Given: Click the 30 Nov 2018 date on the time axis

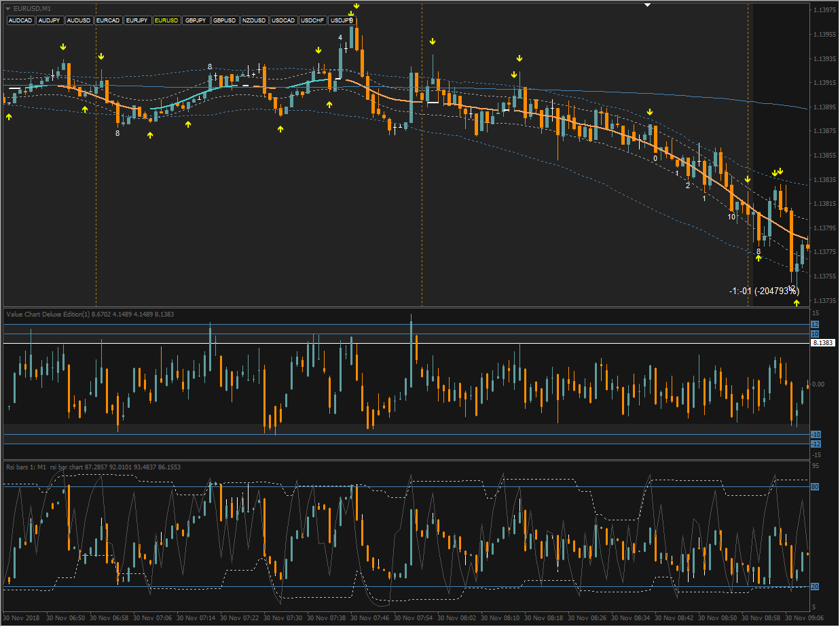Looking at the screenshot, I should pyautogui.click(x=22, y=618).
